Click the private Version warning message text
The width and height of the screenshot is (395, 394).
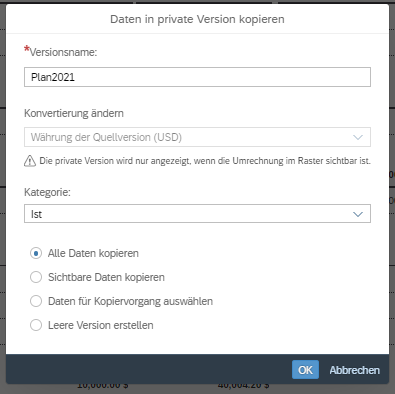point(205,161)
